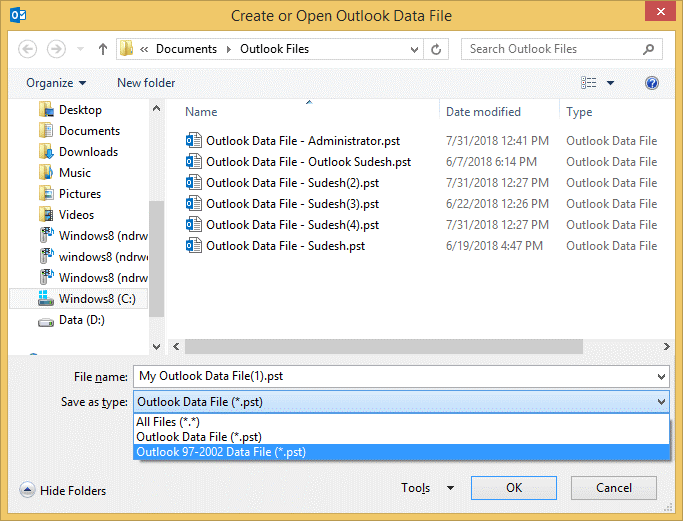This screenshot has width=683, height=521.
Task: Select Outlook Data File - Sudesh(2).pst
Action: (x=292, y=183)
